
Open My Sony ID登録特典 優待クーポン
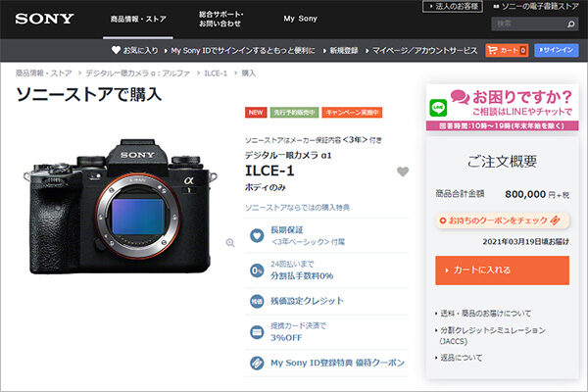tap(326, 363)
